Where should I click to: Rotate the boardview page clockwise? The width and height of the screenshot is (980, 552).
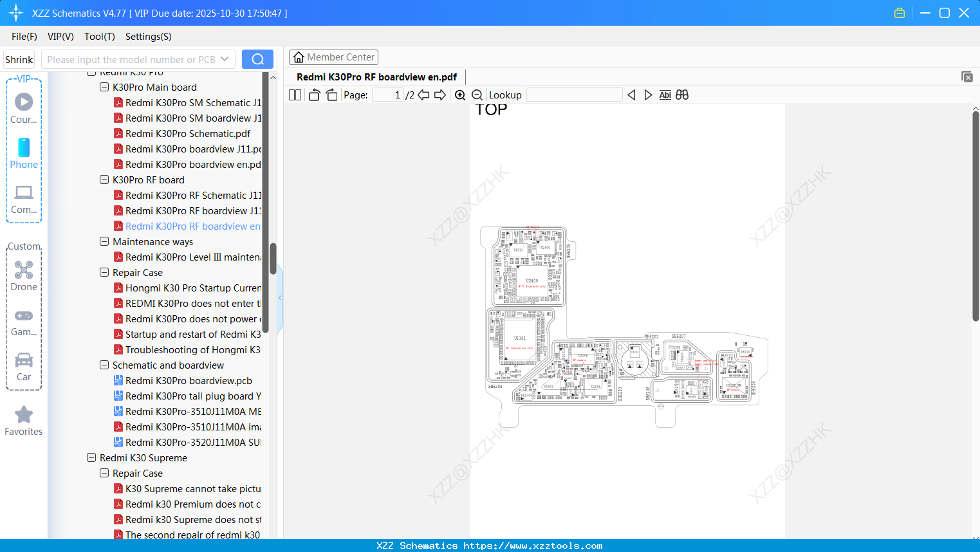[331, 95]
